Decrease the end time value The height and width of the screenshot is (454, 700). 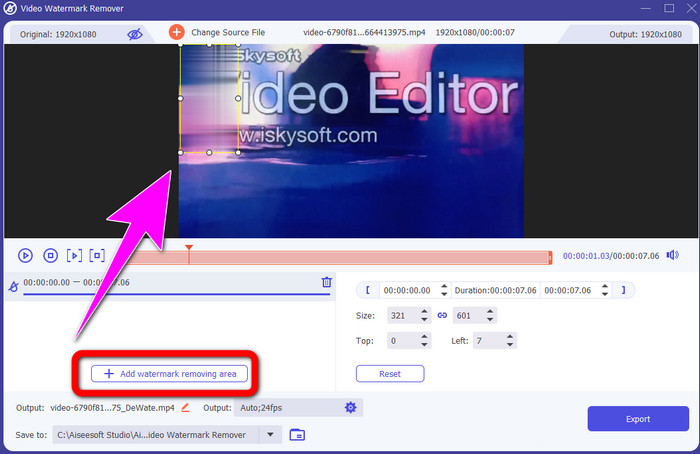(x=604, y=294)
